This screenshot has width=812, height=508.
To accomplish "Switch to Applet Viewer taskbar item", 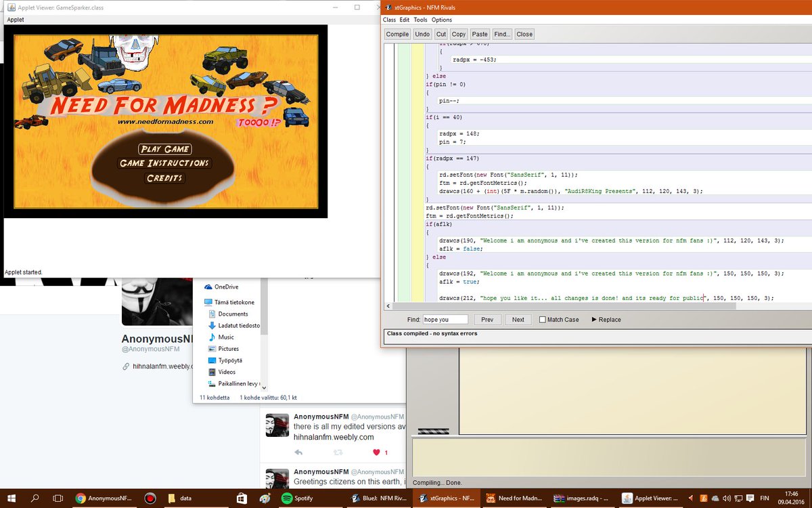I will [650, 499].
